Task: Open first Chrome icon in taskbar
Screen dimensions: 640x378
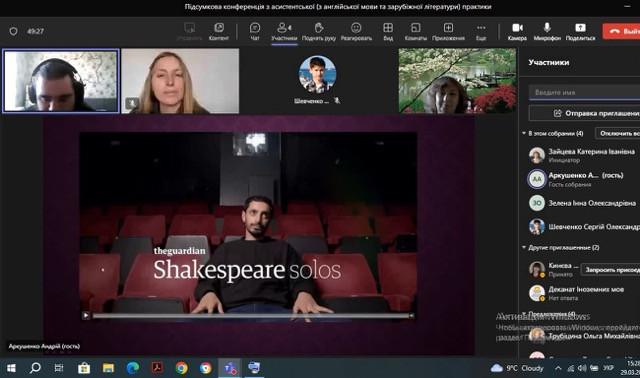Action: pyautogui.click(x=181, y=368)
